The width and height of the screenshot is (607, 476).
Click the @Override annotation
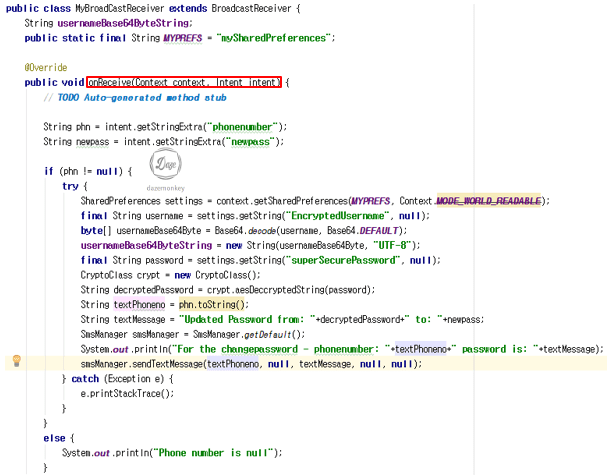tap(46, 68)
